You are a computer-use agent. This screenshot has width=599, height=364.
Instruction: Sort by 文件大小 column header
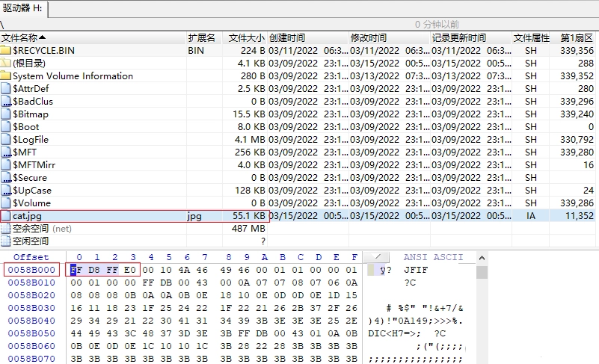(245, 38)
